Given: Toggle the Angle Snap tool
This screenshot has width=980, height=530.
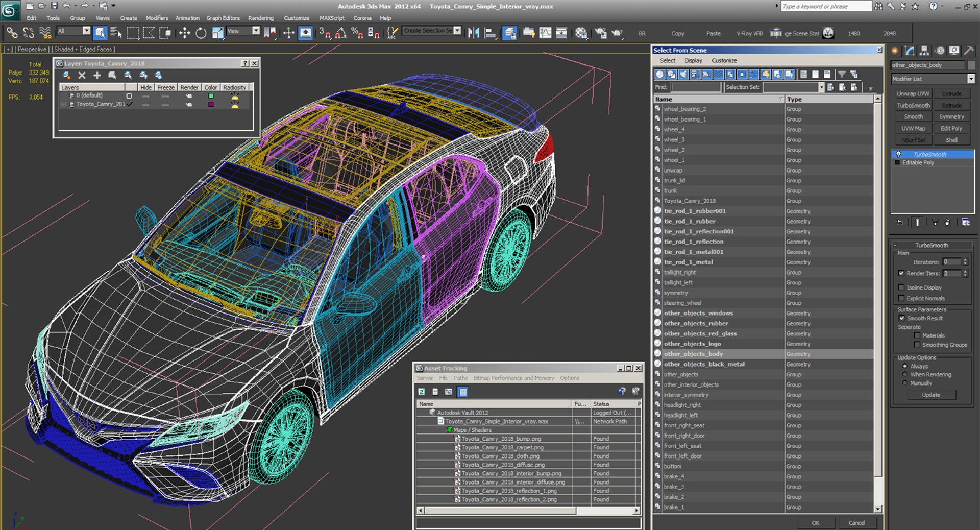Looking at the screenshot, I should [341, 33].
